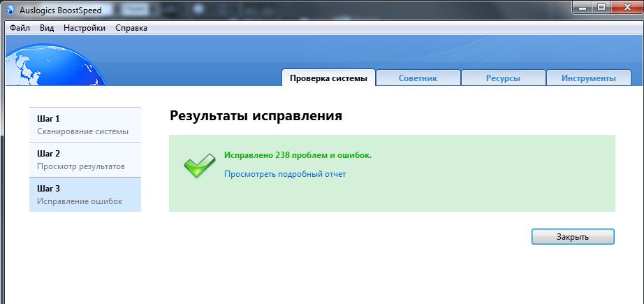Click the Результаты исправления heading
The height and width of the screenshot is (304, 644).
[x=256, y=115]
